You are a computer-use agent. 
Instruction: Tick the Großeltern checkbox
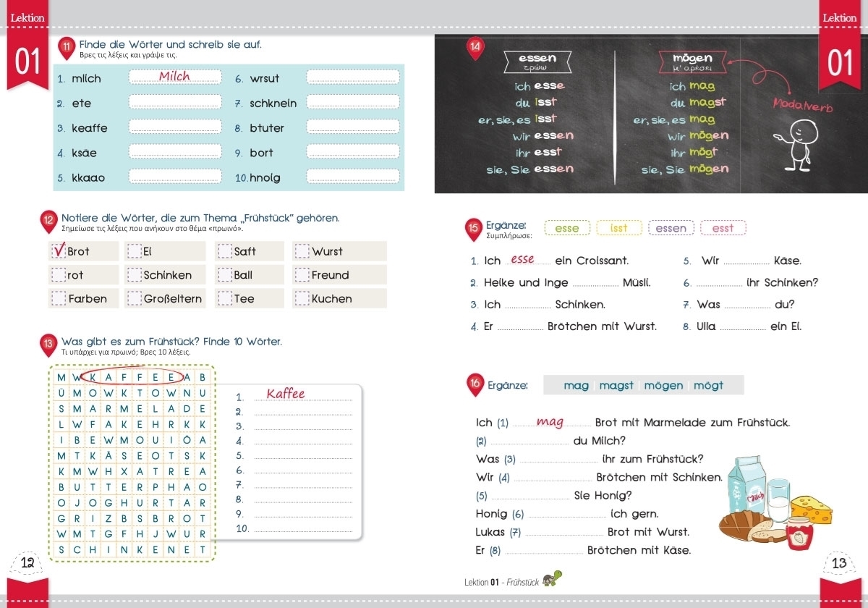coord(135,298)
